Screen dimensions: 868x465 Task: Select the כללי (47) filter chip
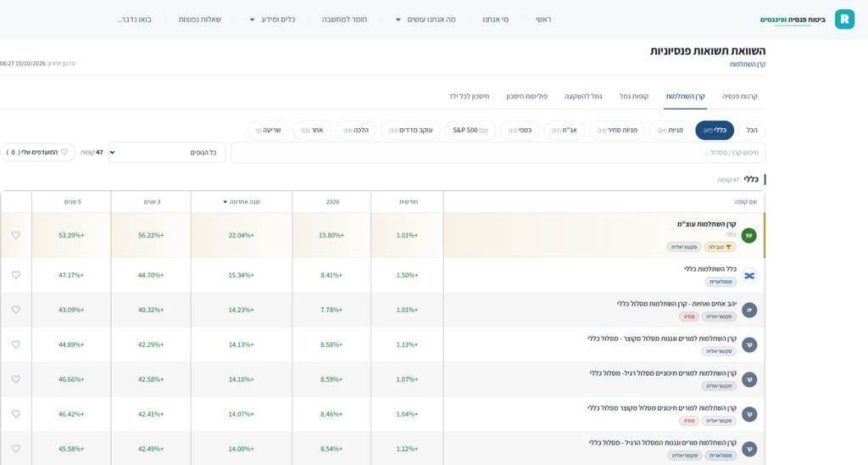(x=715, y=130)
